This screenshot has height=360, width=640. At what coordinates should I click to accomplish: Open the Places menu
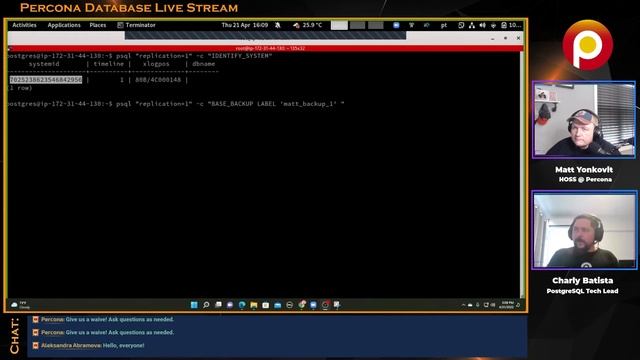tap(98, 25)
